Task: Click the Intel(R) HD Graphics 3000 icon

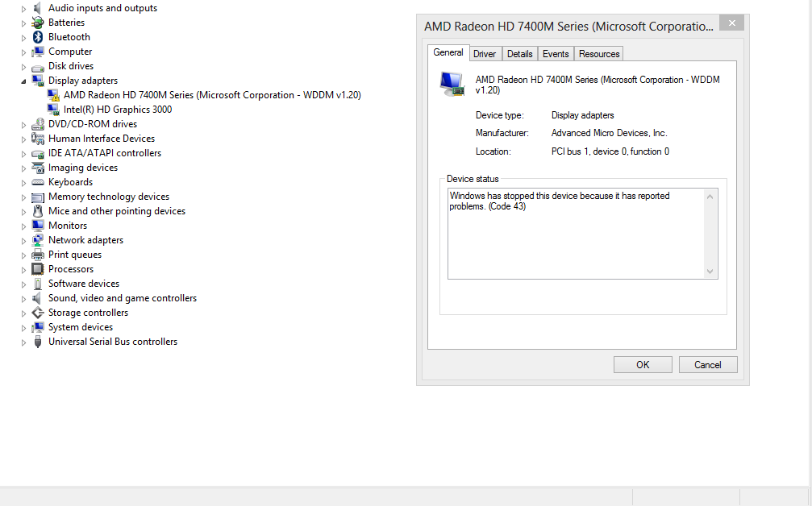Action: click(53, 110)
